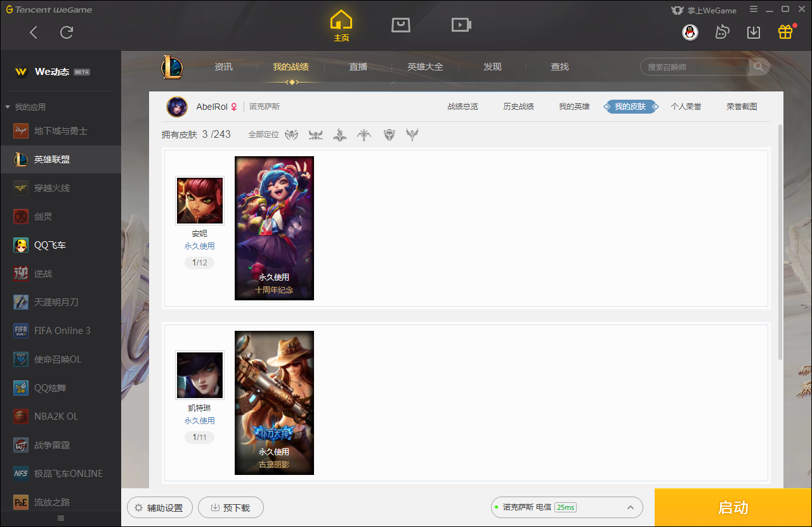Screen dimensions: 812x527
Task: Open AbelRol's profile avatar
Action: (177, 107)
